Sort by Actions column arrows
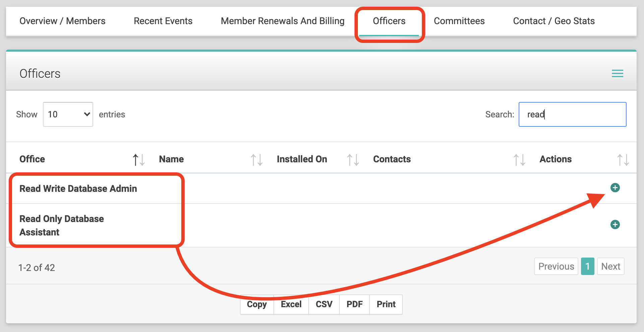This screenshot has width=644, height=332. (623, 160)
